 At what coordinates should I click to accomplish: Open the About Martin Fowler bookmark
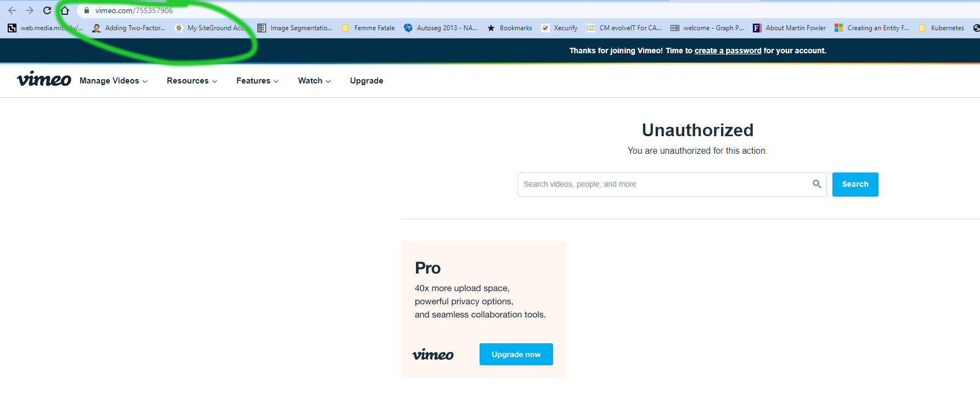point(790,28)
